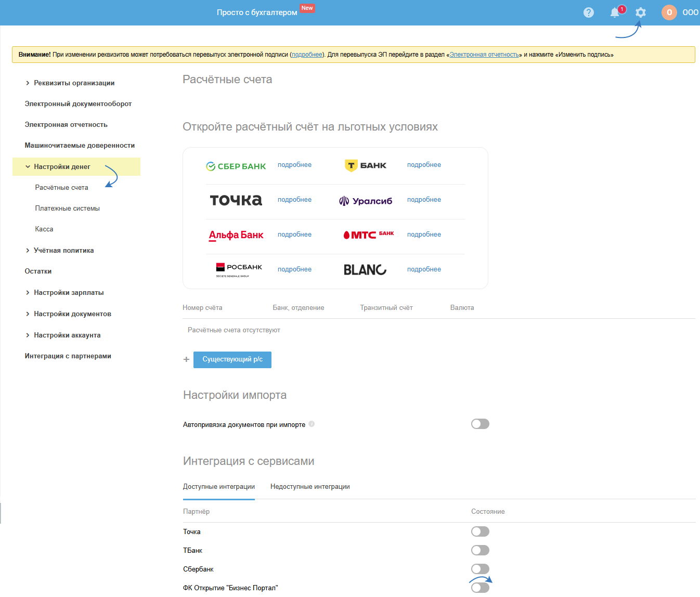Viewport: 700px width, 597px height.
Task: Follow Электронная отчетность link in banner
Action: pyautogui.click(x=484, y=55)
